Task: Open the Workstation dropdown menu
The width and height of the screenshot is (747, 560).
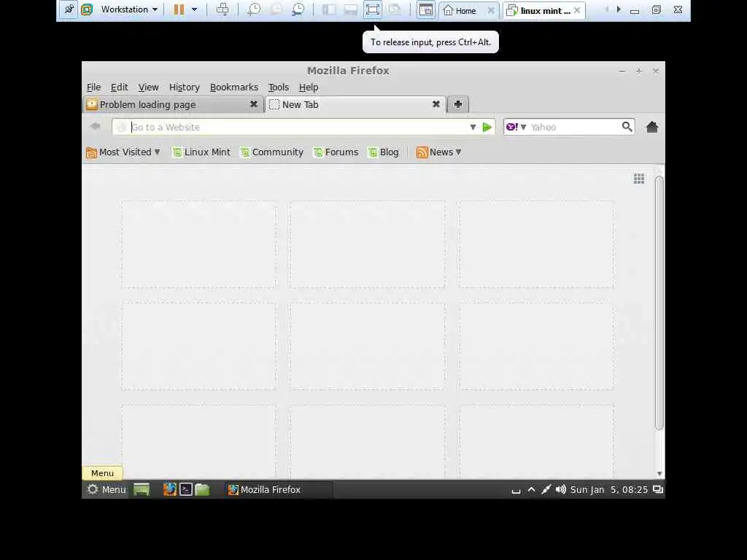Action: coord(129,9)
